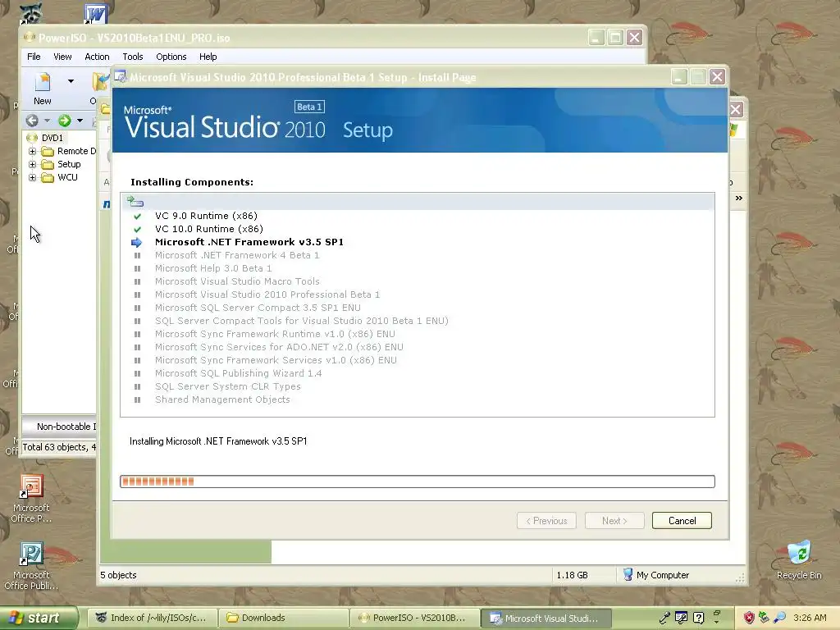Click the blue arrow beside .NET Framework v3.5 SP1
The width and height of the screenshot is (840, 630).
[x=137, y=242]
